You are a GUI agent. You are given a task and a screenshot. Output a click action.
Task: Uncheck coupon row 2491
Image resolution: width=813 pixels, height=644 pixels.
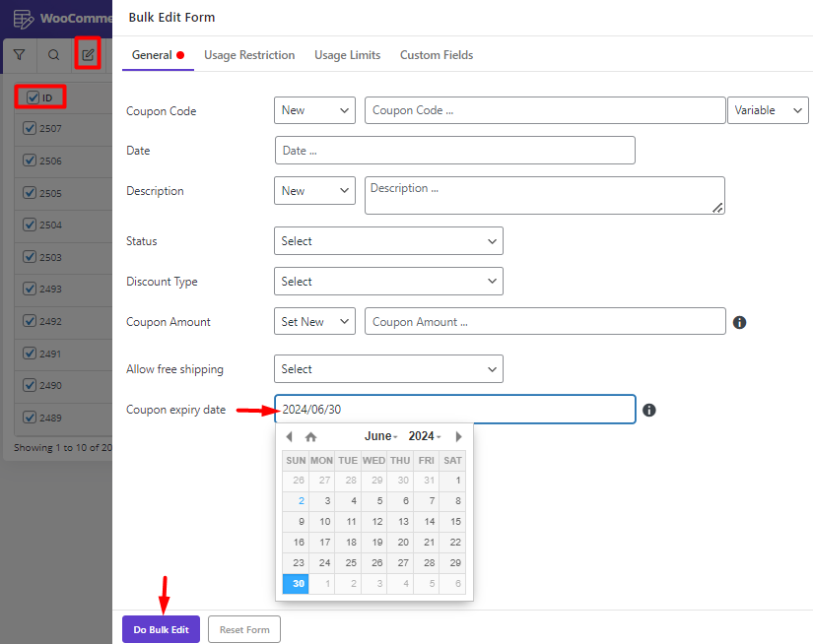(x=30, y=354)
